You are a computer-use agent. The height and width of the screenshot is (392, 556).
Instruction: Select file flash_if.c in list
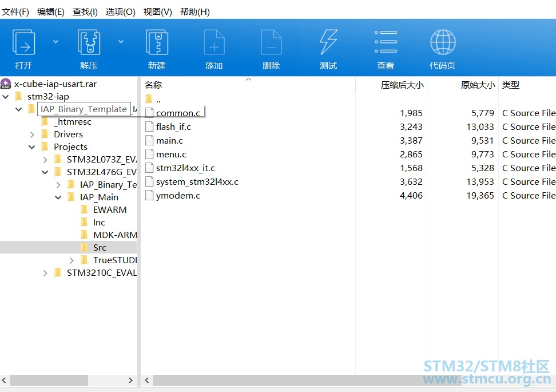[173, 127]
